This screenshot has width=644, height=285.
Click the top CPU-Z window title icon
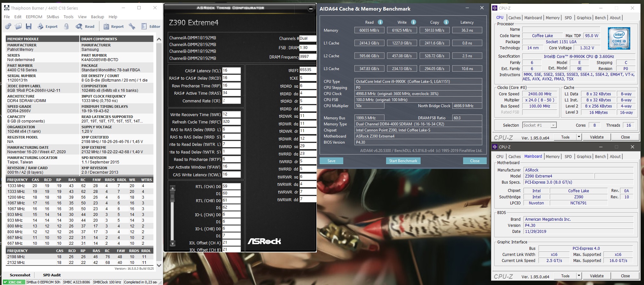[495, 8]
